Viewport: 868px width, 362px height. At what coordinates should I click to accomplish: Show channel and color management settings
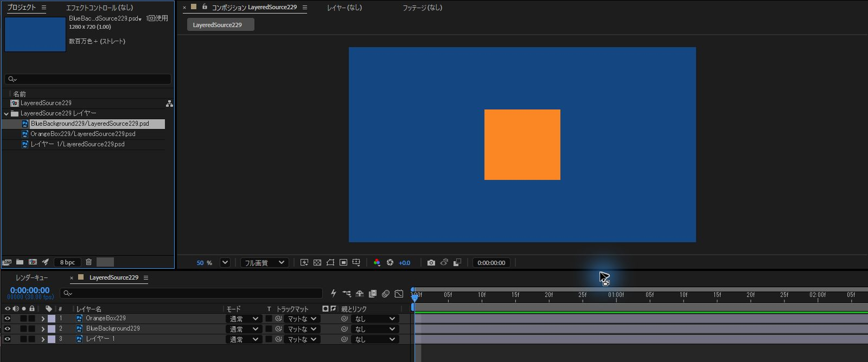(x=377, y=263)
